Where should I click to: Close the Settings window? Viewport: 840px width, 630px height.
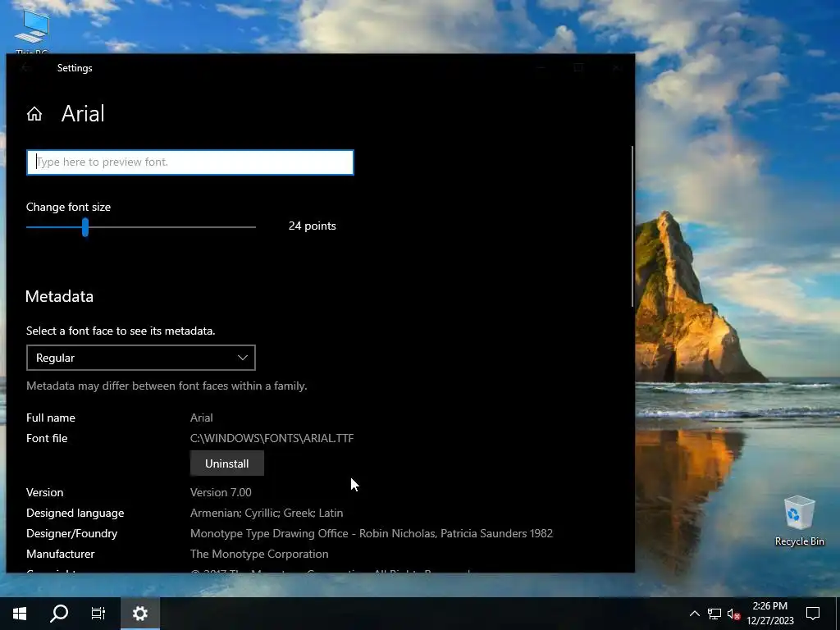click(616, 68)
